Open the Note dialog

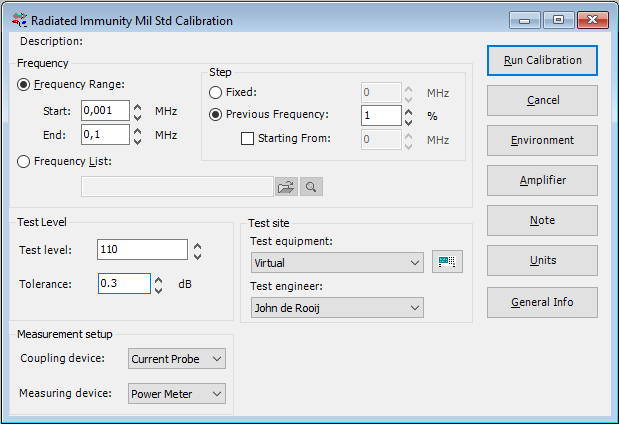coord(542,220)
